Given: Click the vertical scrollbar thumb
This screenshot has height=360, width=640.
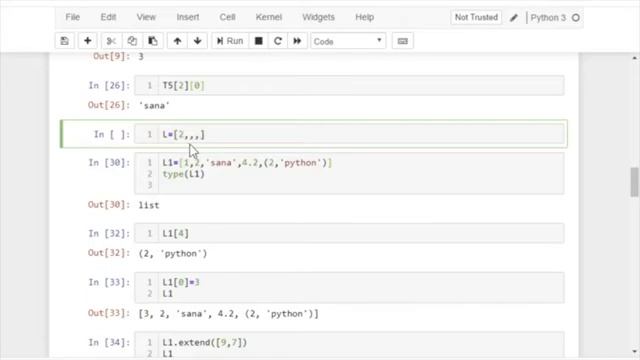Looking at the screenshot, I should pos(634,182).
